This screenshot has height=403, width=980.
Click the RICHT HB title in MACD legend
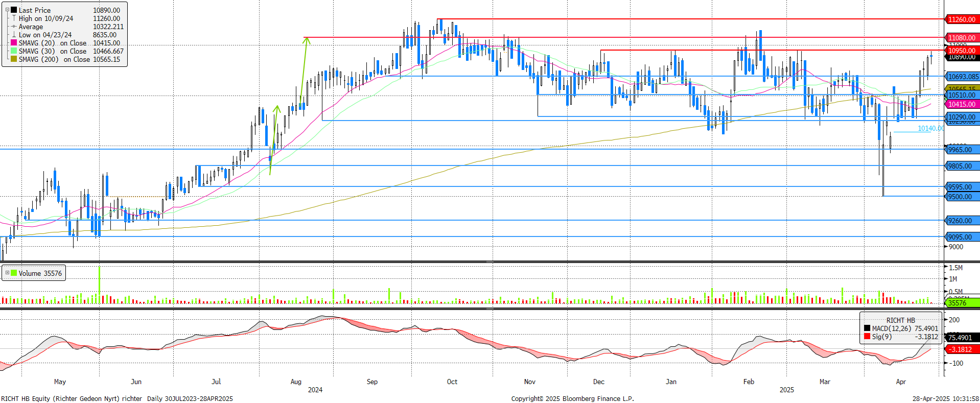point(900,320)
